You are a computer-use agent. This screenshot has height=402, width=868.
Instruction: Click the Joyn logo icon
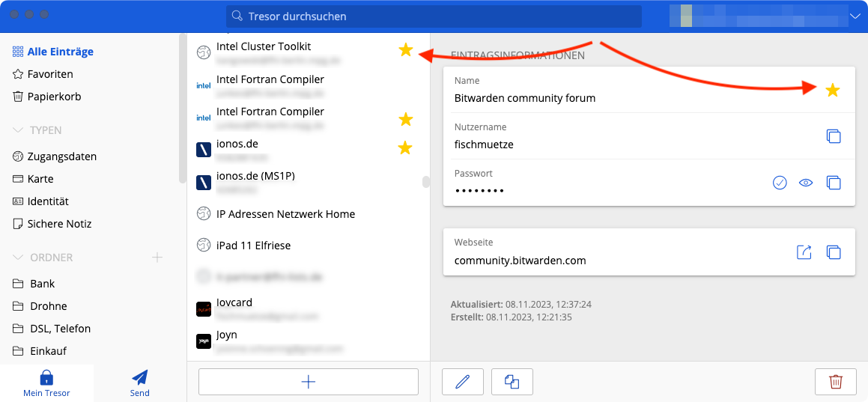pyautogui.click(x=204, y=341)
